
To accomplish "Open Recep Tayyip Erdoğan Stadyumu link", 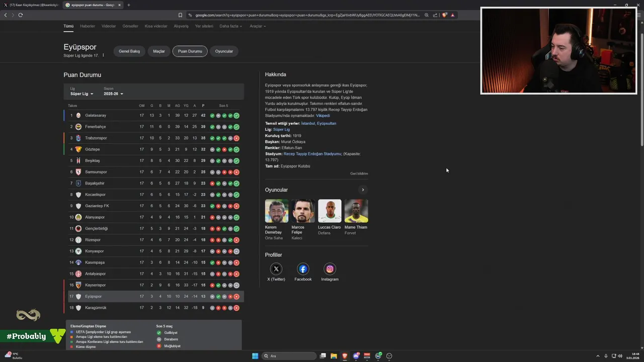I will click(312, 154).
